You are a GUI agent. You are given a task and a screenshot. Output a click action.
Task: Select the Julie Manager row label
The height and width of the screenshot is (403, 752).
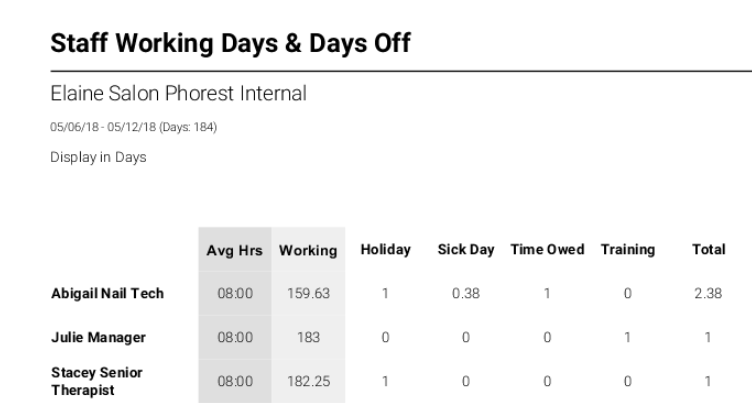tap(98, 337)
